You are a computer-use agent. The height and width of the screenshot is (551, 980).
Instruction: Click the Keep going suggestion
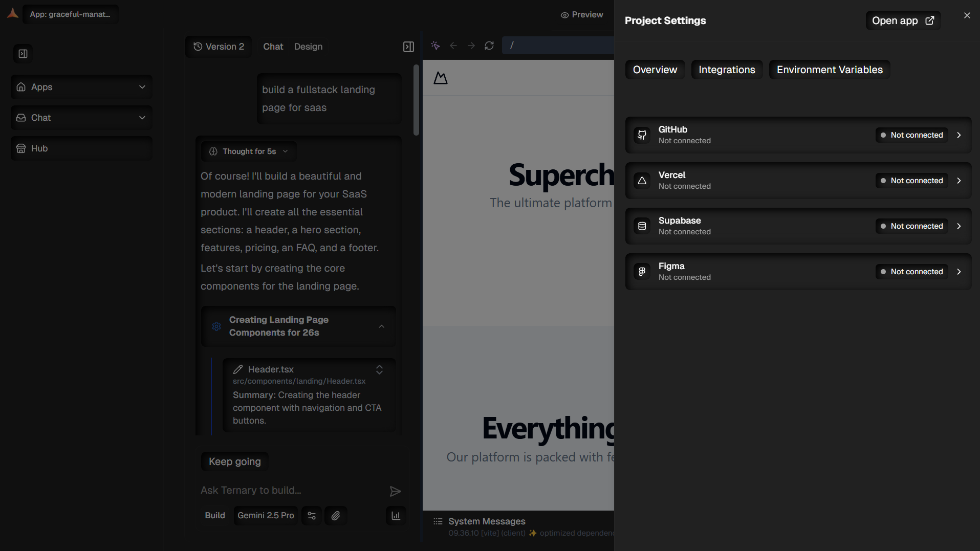[235, 461]
